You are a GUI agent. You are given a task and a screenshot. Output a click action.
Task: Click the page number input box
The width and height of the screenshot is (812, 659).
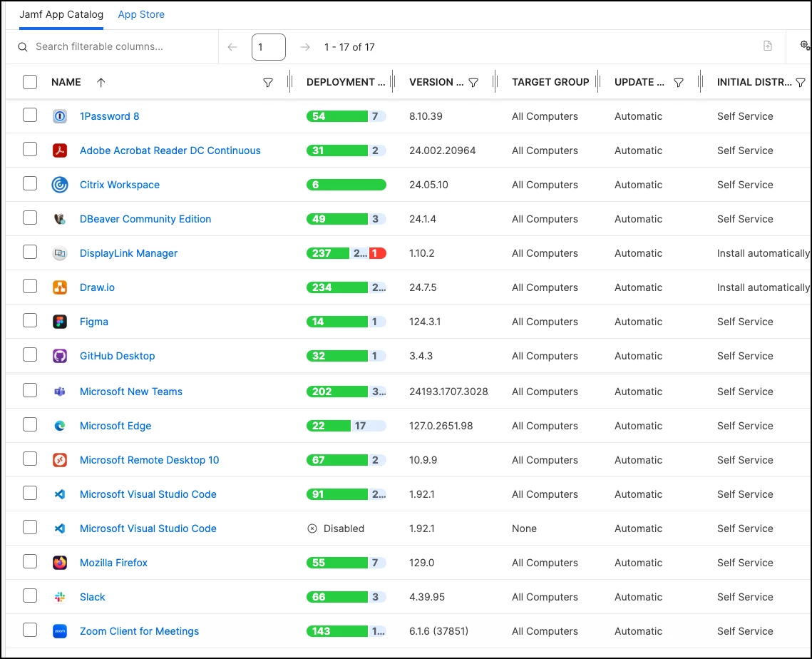(268, 46)
